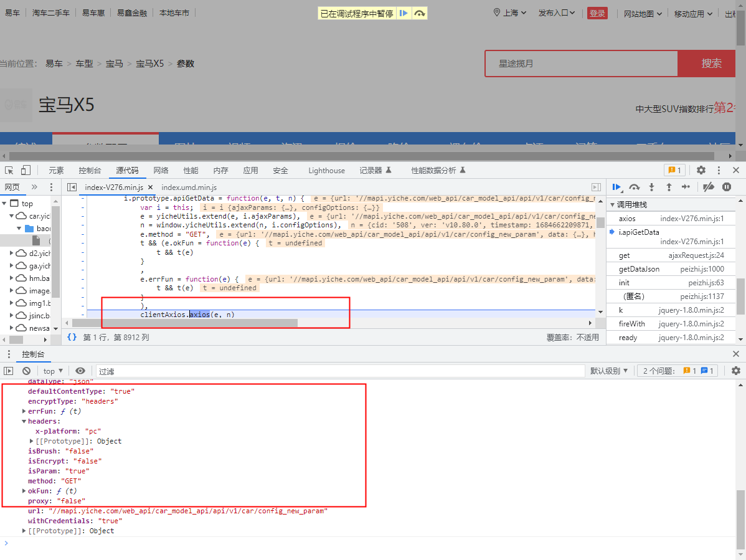Step over next call in page overlay
746x560 pixels.
point(419,13)
